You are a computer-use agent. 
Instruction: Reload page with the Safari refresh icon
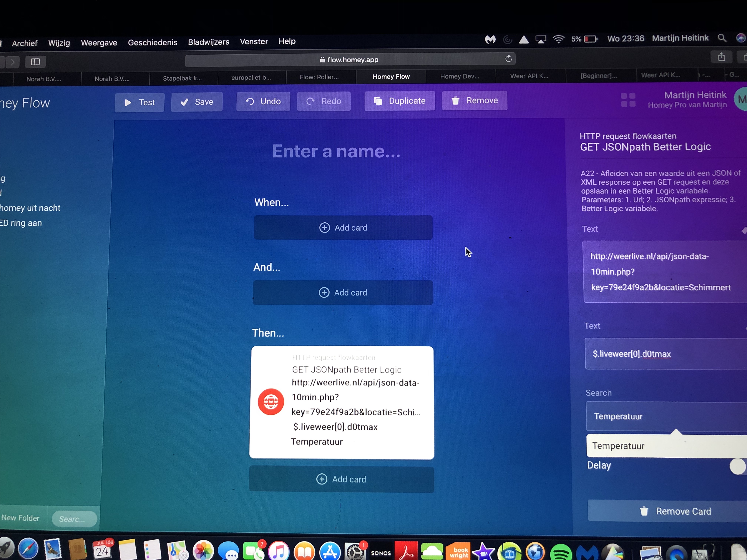509,59
